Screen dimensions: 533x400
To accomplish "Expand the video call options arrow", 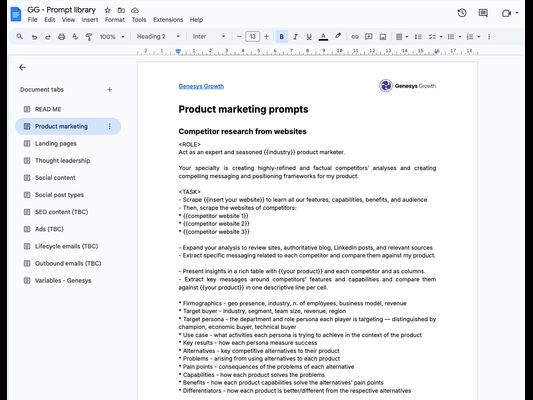I will [517, 13].
